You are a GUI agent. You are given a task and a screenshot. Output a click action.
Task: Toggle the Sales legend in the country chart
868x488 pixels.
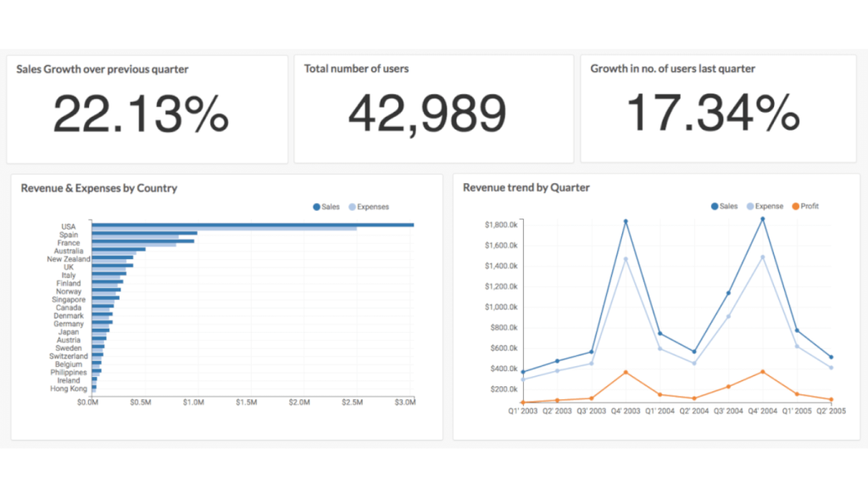click(x=326, y=207)
